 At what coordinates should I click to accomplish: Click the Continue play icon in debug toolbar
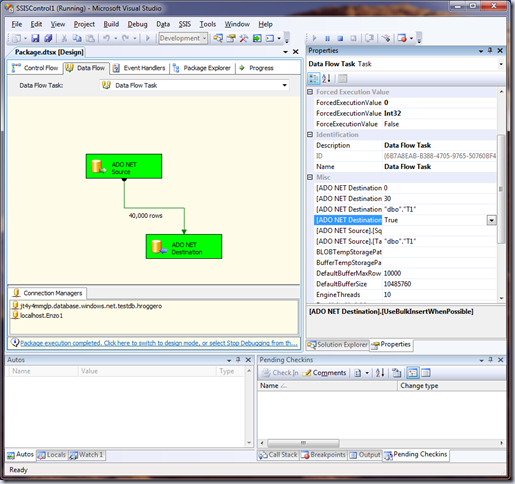pyautogui.click(x=314, y=39)
